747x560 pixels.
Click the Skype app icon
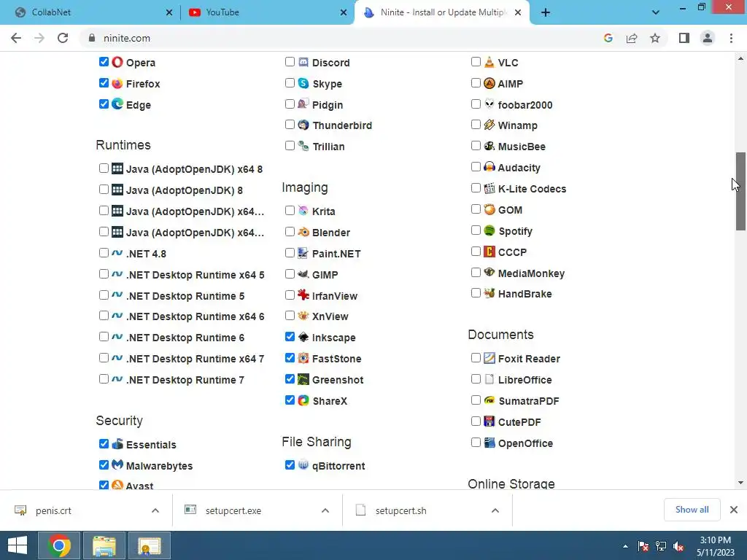click(303, 83)
